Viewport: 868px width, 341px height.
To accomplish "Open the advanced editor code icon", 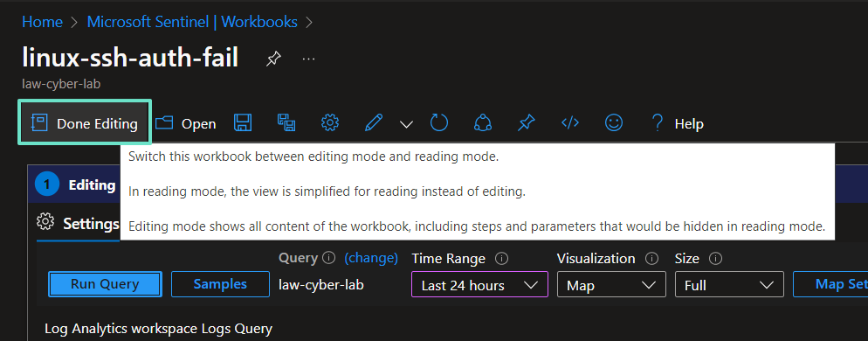I will 570,122.
